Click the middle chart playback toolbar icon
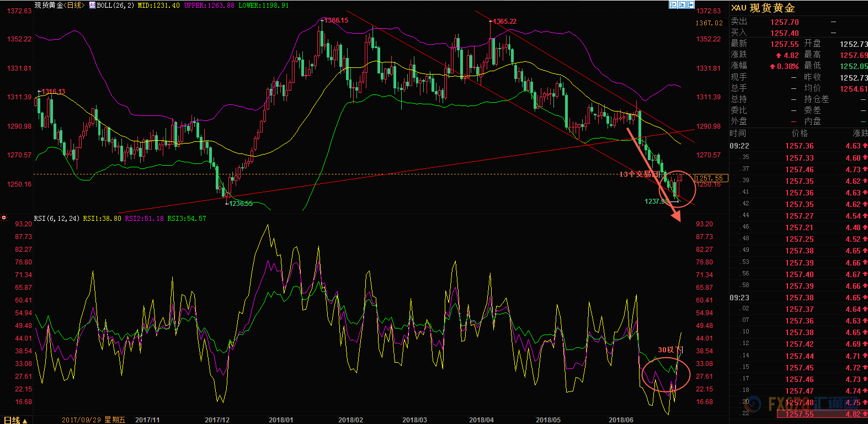This screenshot has width=868, height=424. pos(682,4)
